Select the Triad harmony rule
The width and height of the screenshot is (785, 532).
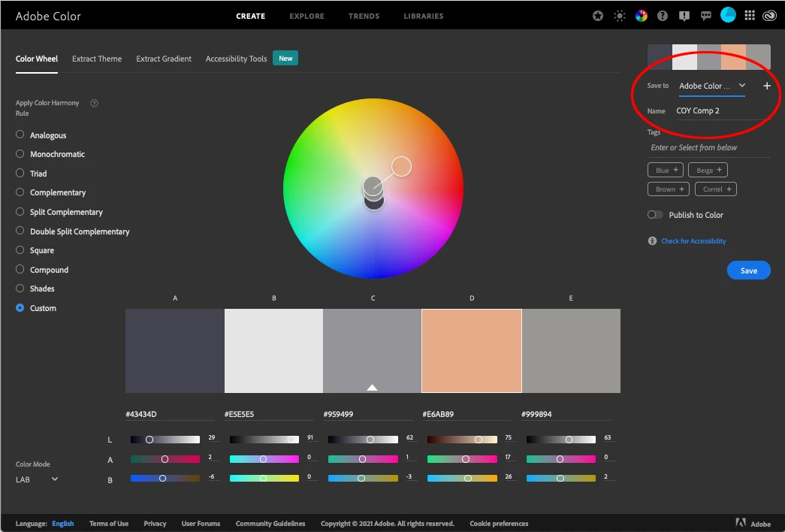32,174
